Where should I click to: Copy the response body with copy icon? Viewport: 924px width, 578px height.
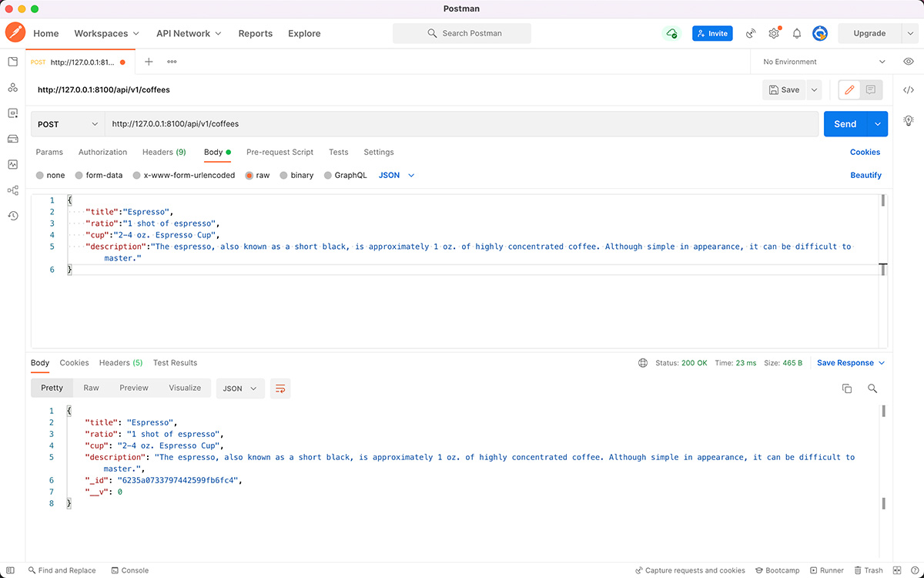tap(847, 388)
